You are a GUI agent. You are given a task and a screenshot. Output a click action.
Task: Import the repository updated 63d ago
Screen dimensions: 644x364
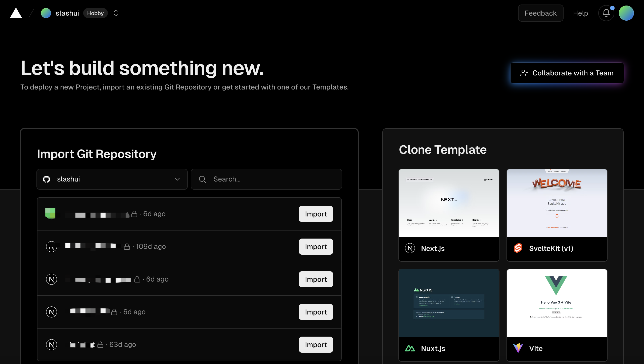tap(316, 345)
